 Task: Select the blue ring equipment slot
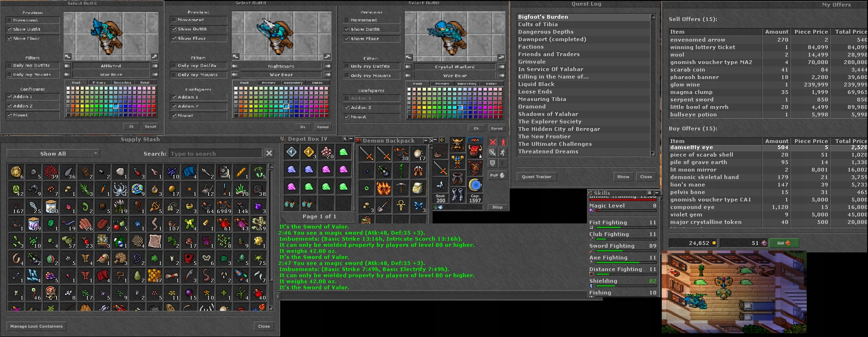pos(475,185)
